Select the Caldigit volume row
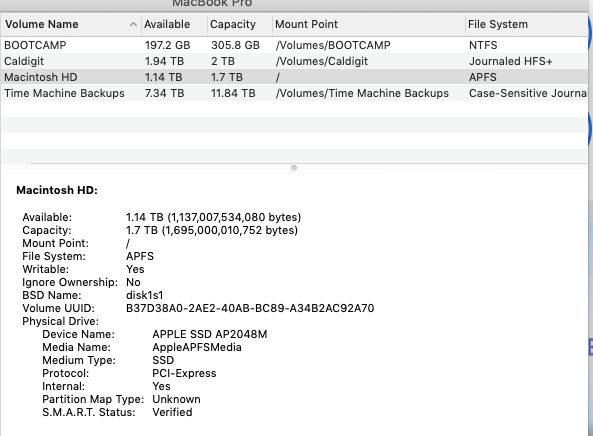Image resolution: width=593 pixels, height=436 pixels. point(294,61)
